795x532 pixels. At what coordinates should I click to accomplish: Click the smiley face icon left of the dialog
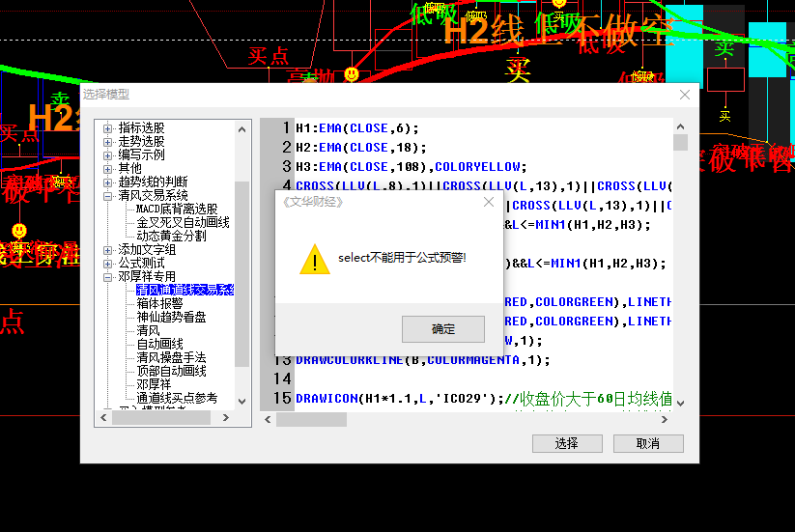point(18,230)
